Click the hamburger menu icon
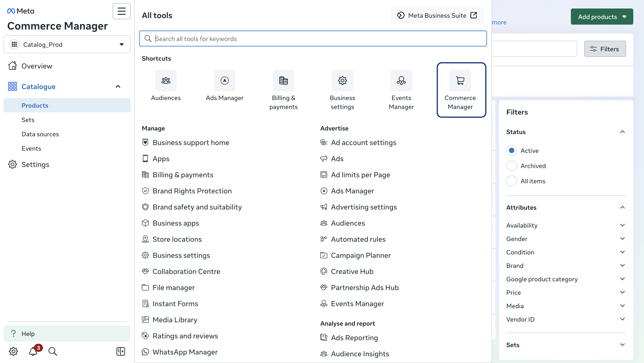Viewport: 644px width, 363px height. (121, 11)
